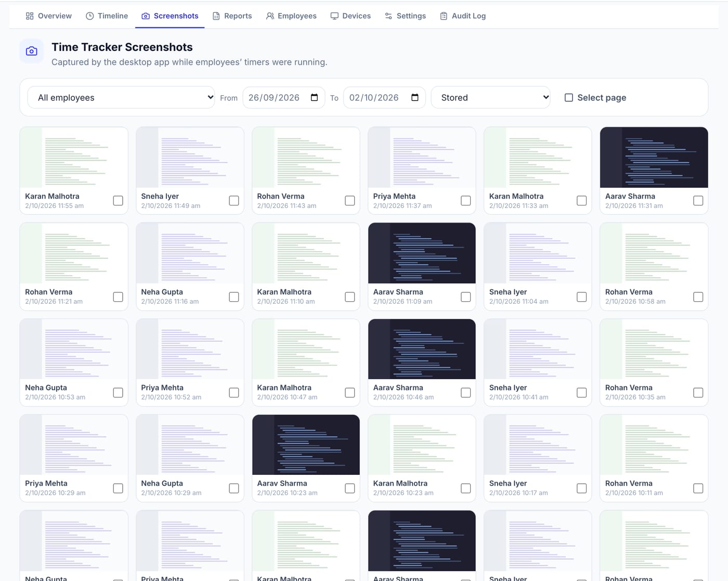The height and width of the screenshot is (581, 728).
Task: Open the Stored status dropdown
Action: 490,97
